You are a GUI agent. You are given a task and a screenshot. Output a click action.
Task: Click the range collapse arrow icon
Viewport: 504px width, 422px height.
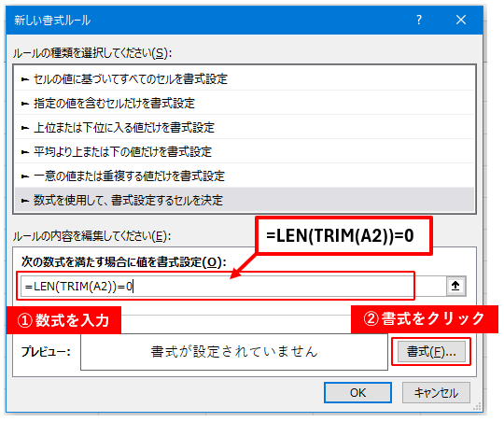[455, 286]
